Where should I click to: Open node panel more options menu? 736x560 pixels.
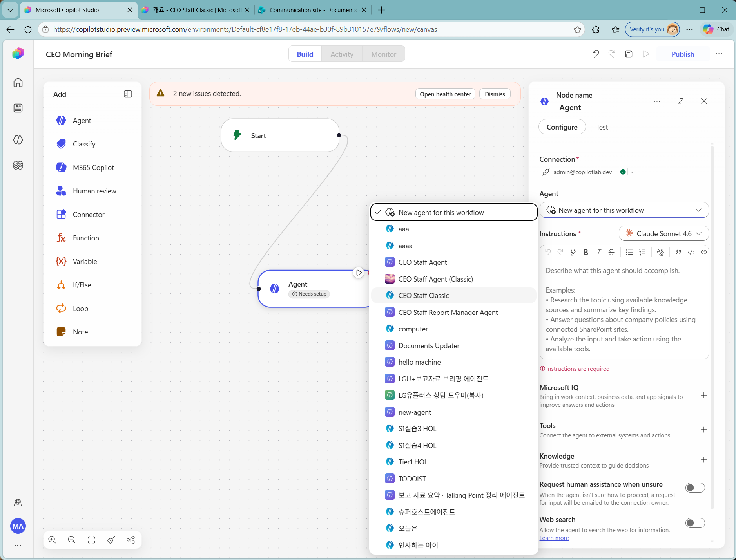coord(657,101)
